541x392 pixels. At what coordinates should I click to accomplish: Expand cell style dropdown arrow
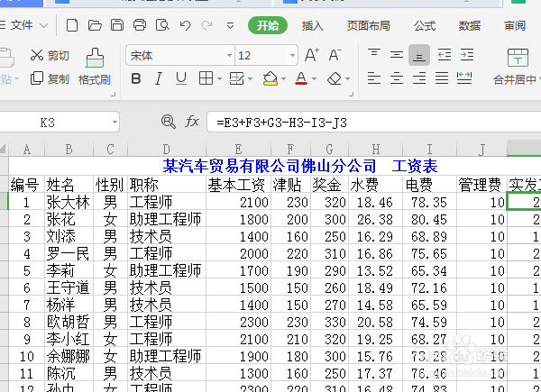click(250, 79)
